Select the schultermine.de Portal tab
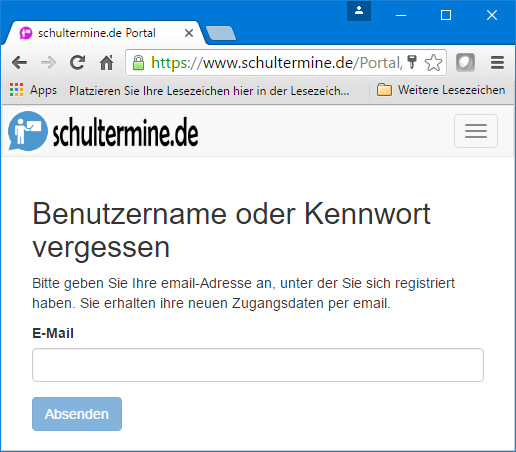This screenshot has height=452, width=516. click(97, 33)
